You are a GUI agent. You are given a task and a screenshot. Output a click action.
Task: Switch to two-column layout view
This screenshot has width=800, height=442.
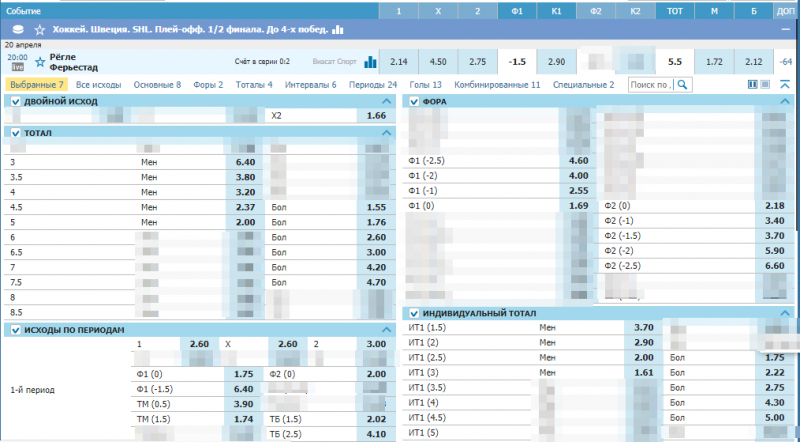tap(753, 85)
